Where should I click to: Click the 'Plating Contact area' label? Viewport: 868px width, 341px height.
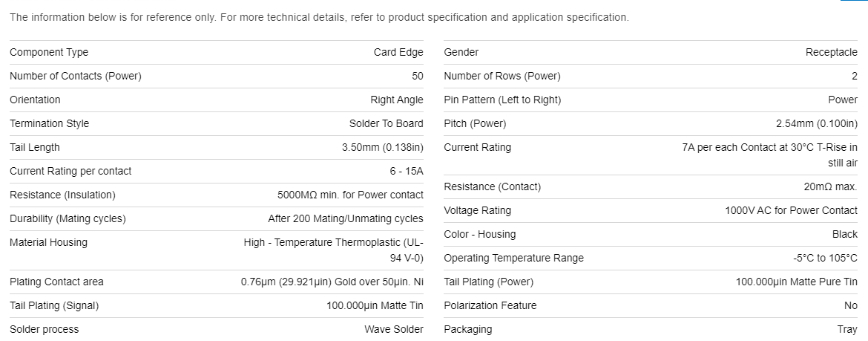[x=56, y=282]
